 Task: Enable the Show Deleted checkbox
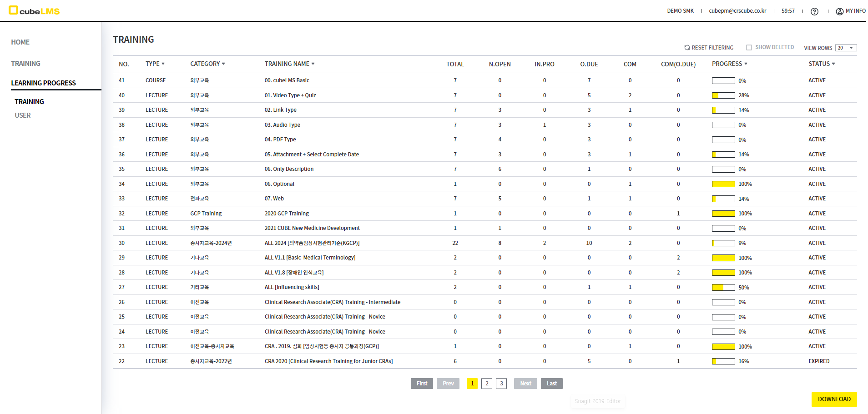[749, 47]
